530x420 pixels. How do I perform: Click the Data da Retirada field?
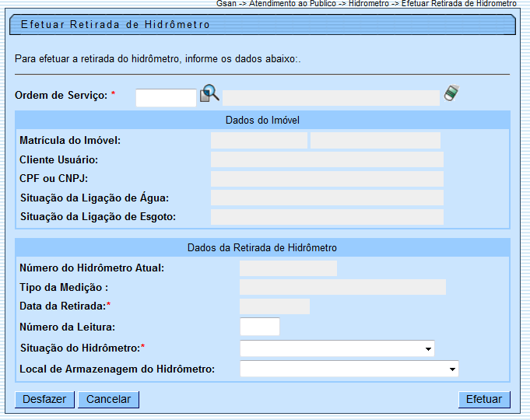pyautogui.click(x=275, y=306)
